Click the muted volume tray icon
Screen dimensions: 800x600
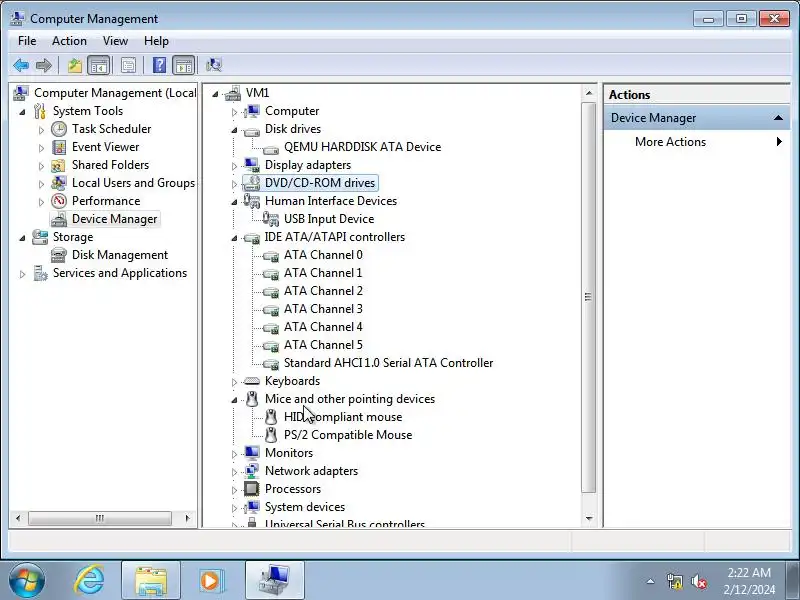point(699,581)
